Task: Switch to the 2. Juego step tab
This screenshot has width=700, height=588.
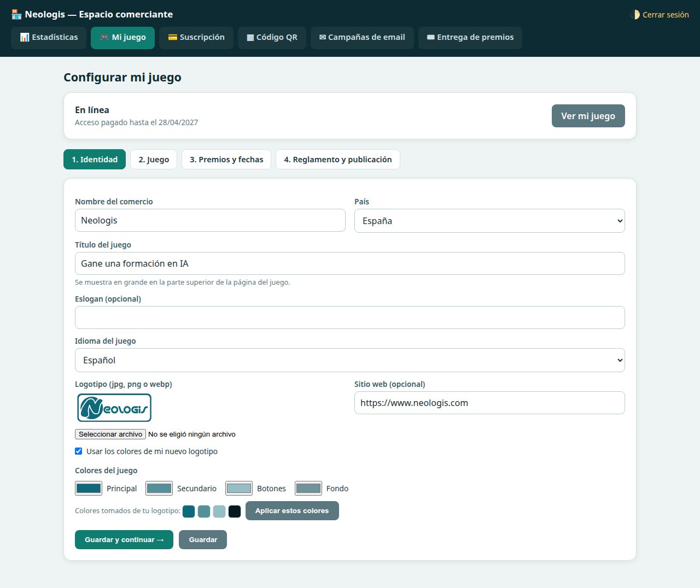Action: point(154,160)
